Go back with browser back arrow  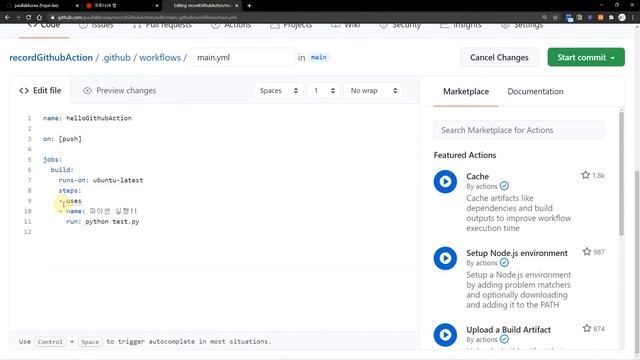[x=7, y=18]
